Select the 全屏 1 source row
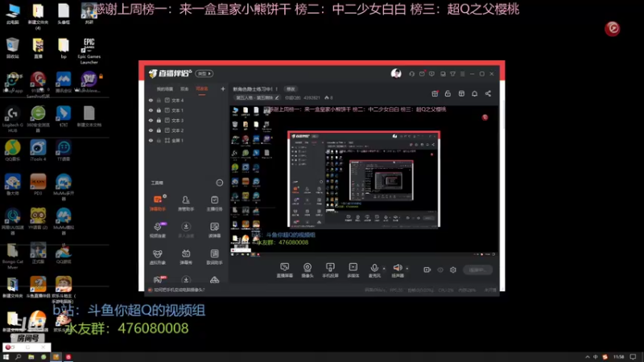Image resolution: width=644 pixels, height=362 pixels. (187, 140)
